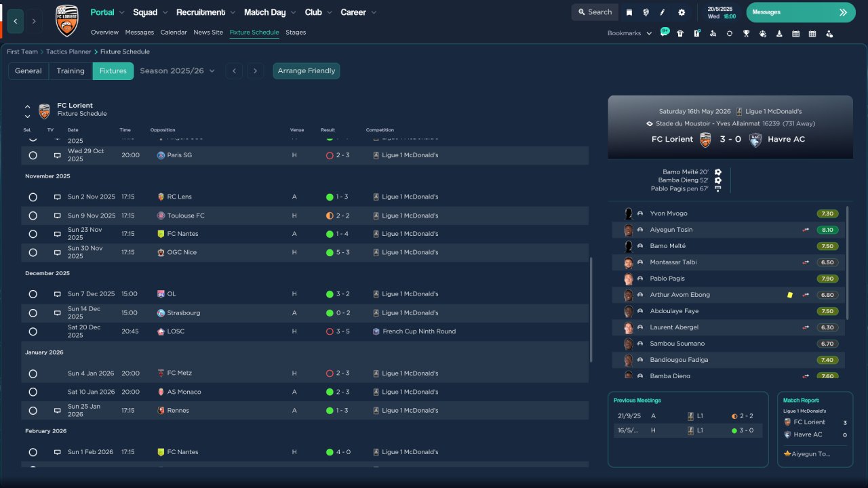Click the Search field
The image size is (868, 488).
pos(595,12)
